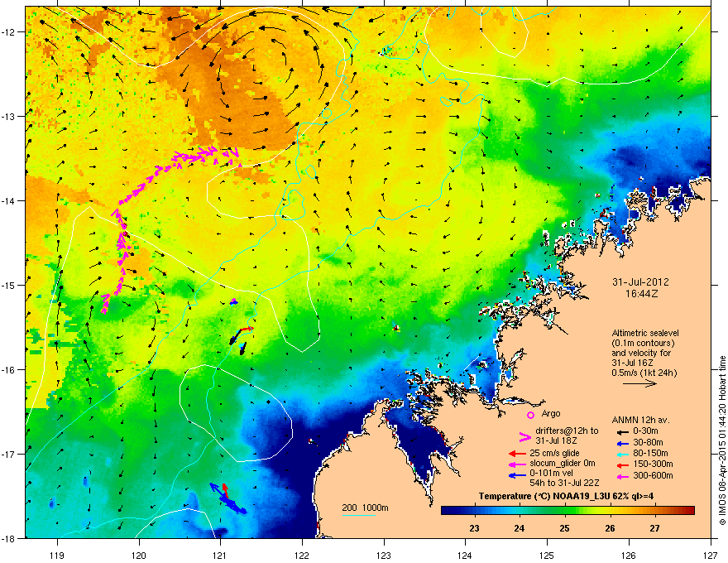The width and height of the screenshot is (728, 563).
Task: Click the temperature color bar
Action: point(568,511)
